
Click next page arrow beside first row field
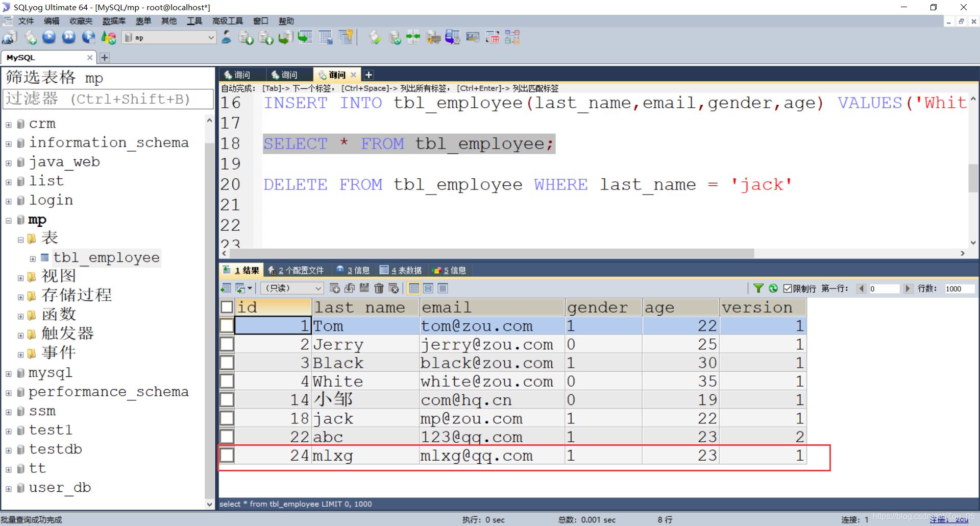coord(907,289)
